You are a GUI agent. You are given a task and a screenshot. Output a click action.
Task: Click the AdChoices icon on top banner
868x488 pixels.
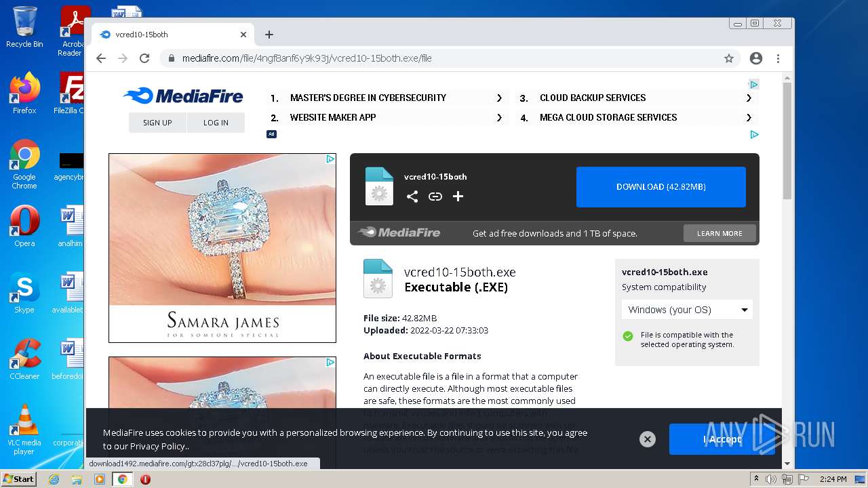(x=753, y=85)
